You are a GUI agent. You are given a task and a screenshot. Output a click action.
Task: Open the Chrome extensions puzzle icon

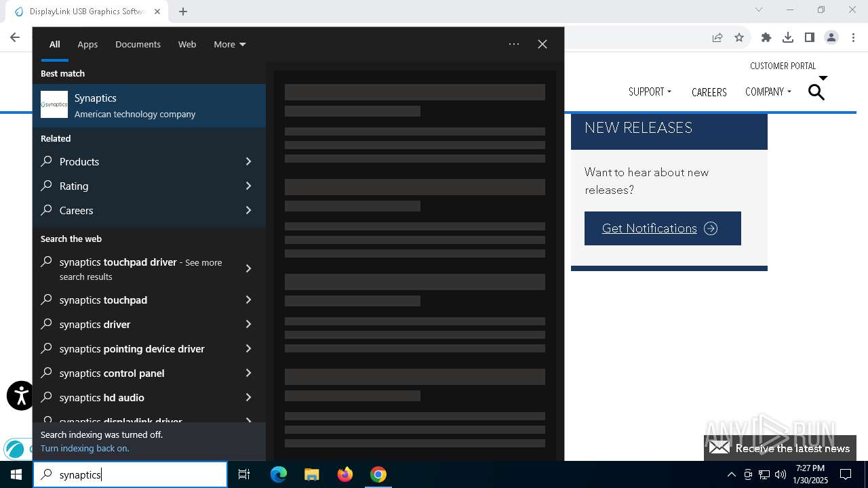[766, 37]
